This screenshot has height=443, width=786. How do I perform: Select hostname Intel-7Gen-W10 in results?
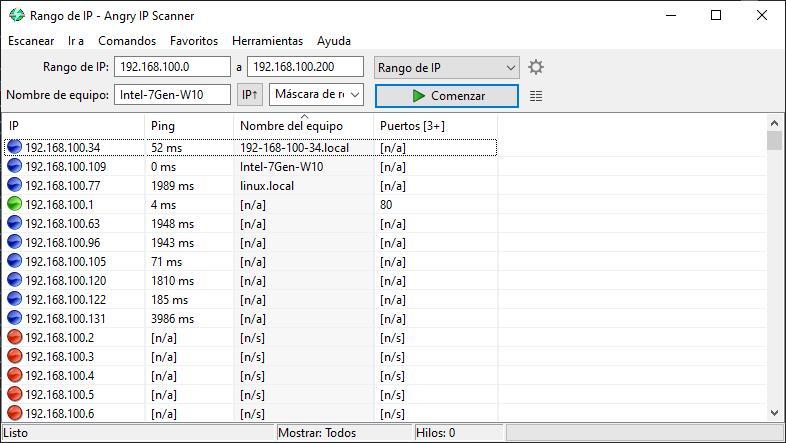[282, 167]
